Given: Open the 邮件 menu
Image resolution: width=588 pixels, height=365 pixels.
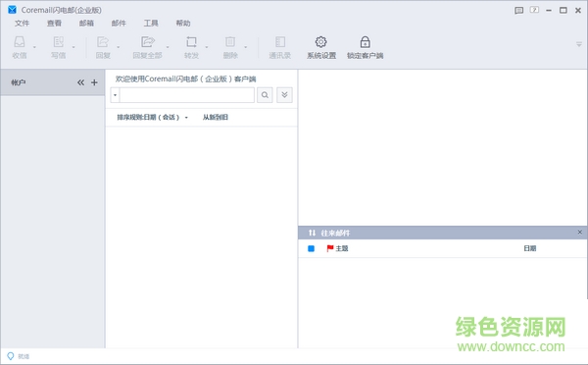Looking at the screenshot, I should (x=119, y=24).
